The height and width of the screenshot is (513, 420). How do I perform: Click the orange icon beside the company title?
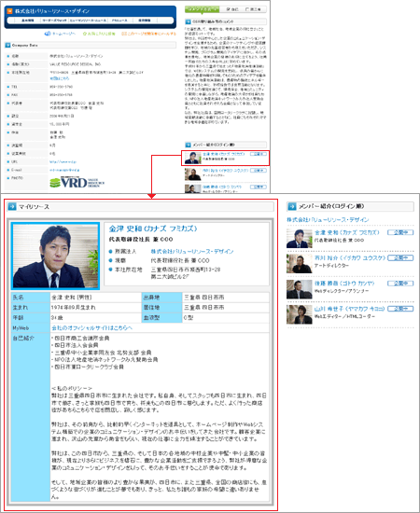9,11
